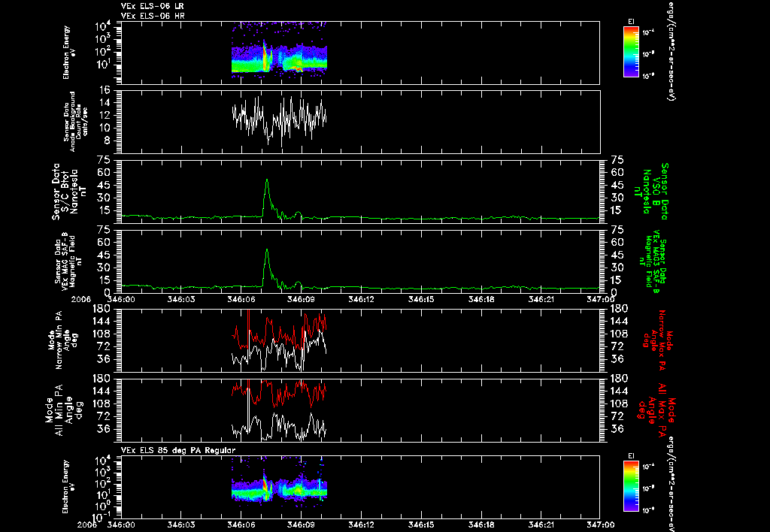Select the red 'All Max PA Angle' label
This screenshot has height=532, width=770.
pos(657,410)
